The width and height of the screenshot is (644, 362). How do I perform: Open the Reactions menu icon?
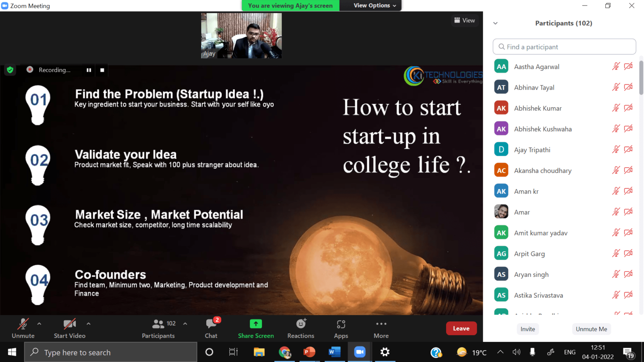pos(301,324)
